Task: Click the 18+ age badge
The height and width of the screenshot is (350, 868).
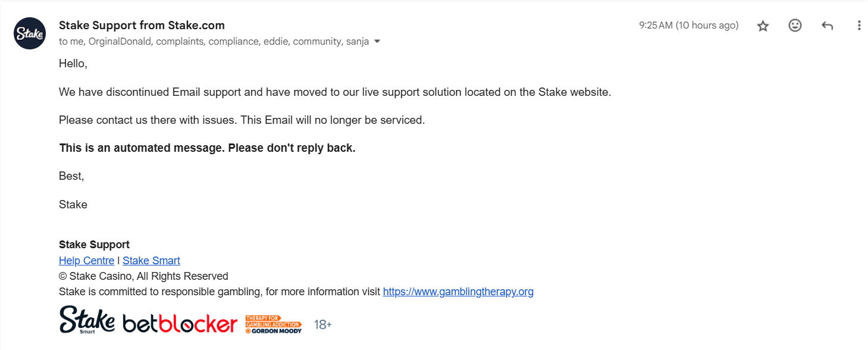Action: (323, 325)
